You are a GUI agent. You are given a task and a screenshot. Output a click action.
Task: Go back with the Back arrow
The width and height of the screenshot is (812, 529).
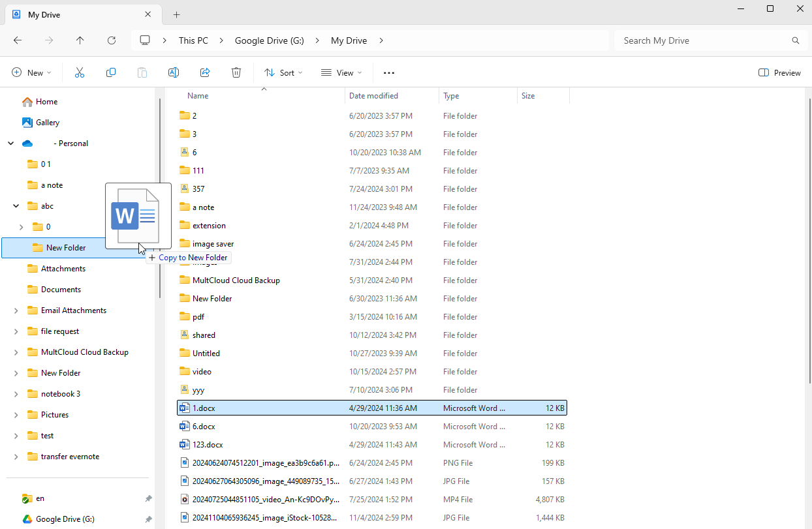coord(18,40)
